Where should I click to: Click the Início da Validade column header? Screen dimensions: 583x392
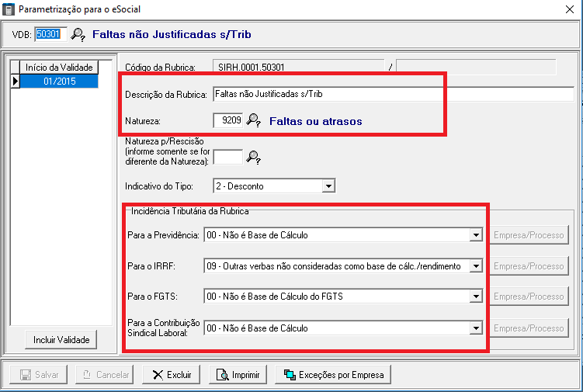coord(59,68)
